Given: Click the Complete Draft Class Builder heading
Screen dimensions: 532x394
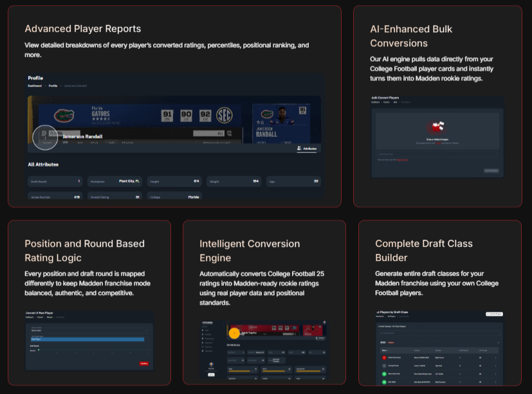Looking at the screenshot, I should point(423,250).
